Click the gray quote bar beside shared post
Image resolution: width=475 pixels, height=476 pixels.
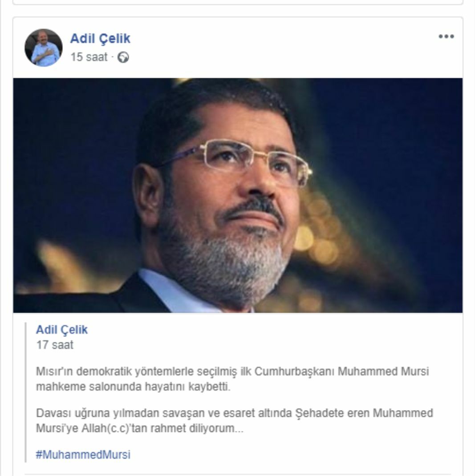coord(26,392)
